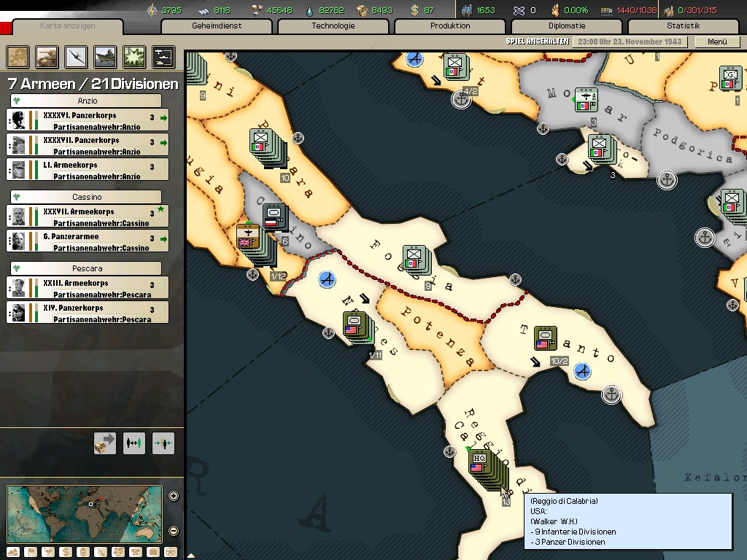Toggle victory points map mode via the star icon
This screenshot has height=560, width=747.
tap(170, 553)
